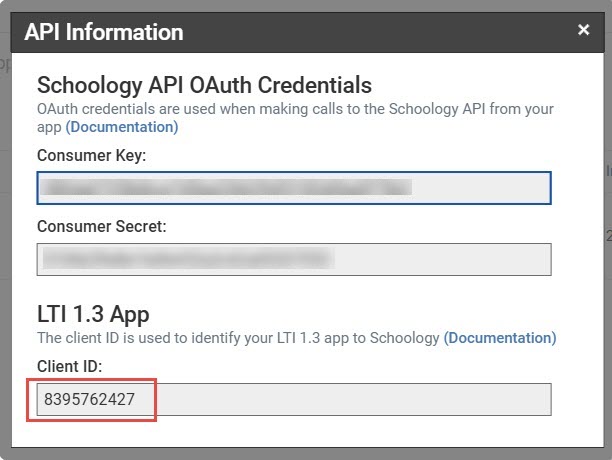Viewport: 612px width, 460px height.
Task: Click the API Information title text
Action: 104,32
